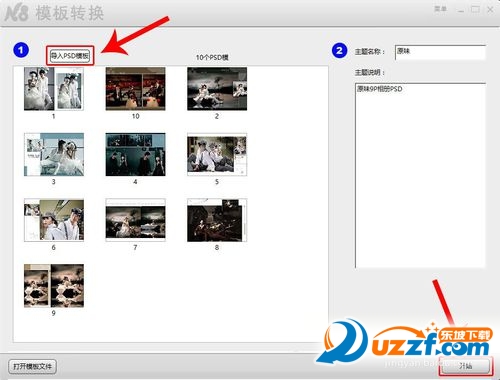The height and width of the screenshot is (380, 500).
Task: Click the 开始 start button
Action: pos(466,366)
